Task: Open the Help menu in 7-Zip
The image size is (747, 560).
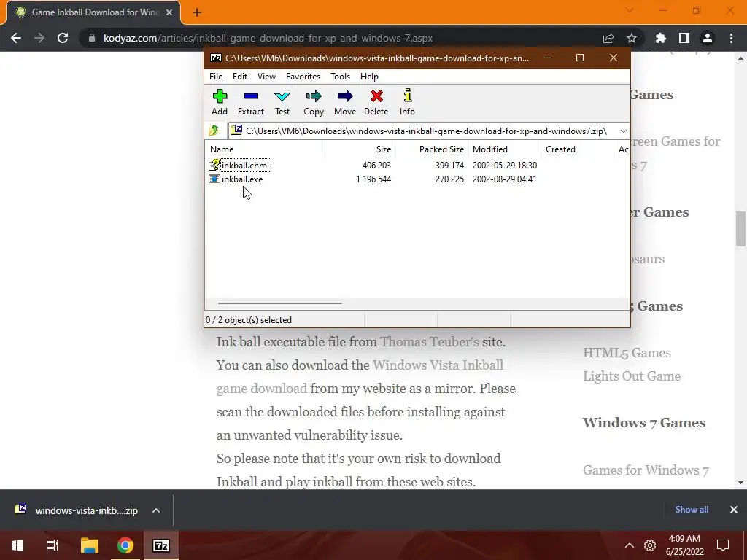Action: (x=369, y=76)
